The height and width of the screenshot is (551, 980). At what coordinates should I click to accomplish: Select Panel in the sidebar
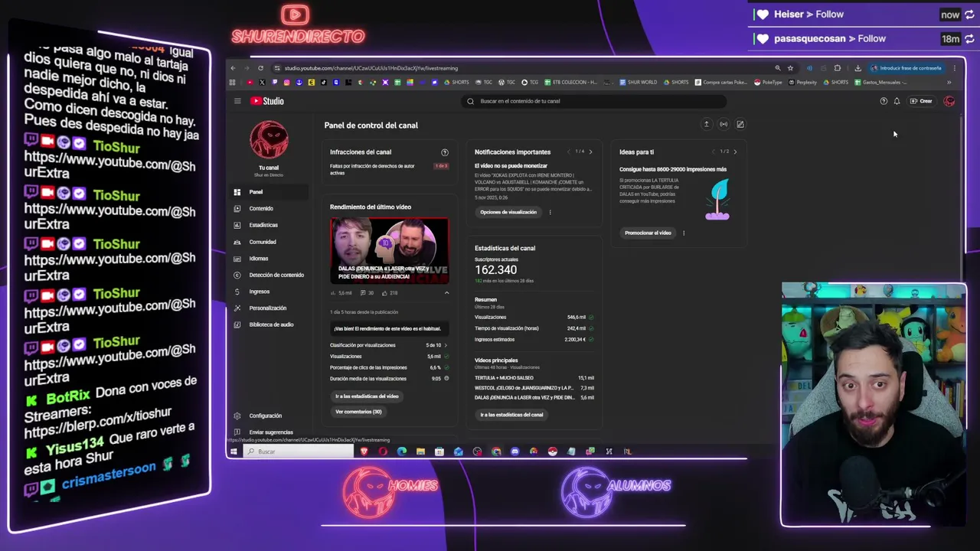269,192
